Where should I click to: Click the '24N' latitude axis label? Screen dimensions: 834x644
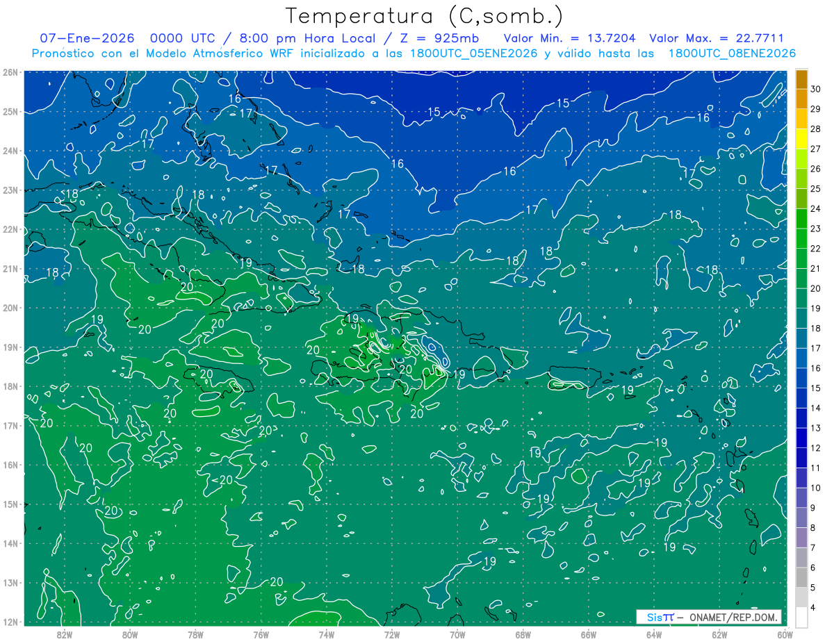[10, 151]
